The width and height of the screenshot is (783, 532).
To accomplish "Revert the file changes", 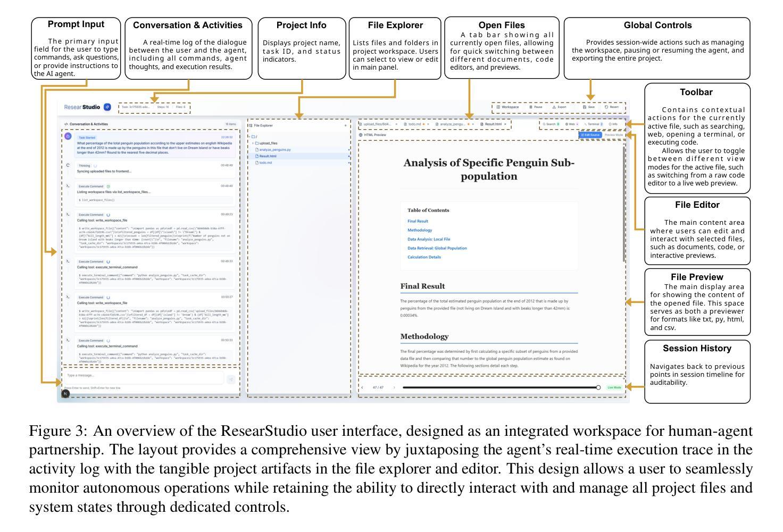I will pos(612,107).
